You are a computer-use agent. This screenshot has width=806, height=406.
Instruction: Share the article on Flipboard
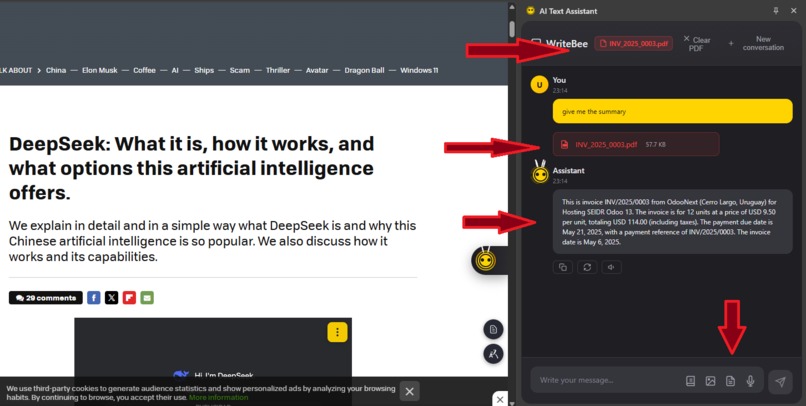point(129,298)
